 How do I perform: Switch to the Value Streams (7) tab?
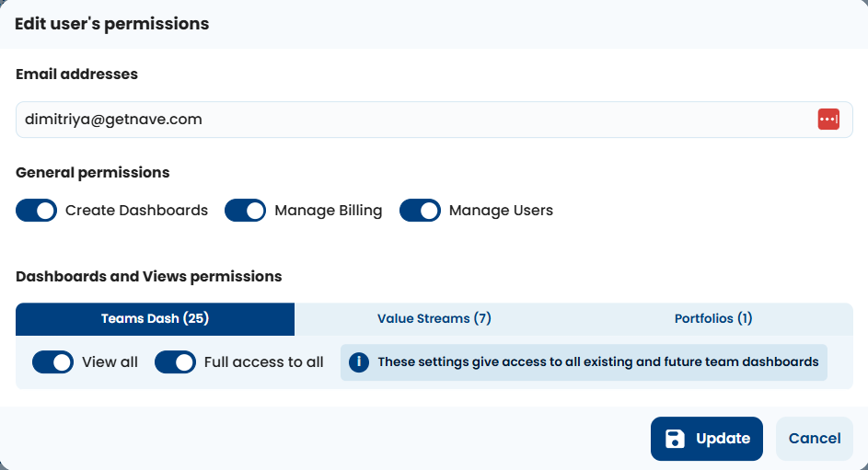[434, 319]
